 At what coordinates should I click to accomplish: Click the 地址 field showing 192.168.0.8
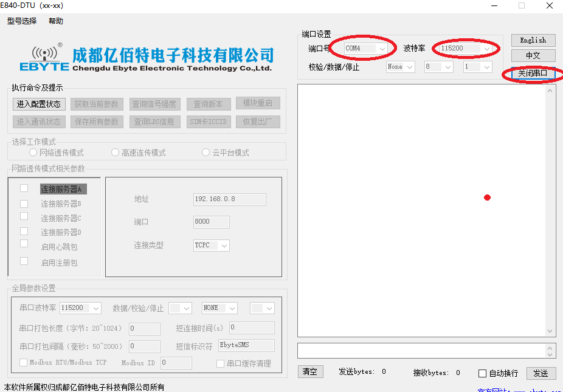point(229,199)
